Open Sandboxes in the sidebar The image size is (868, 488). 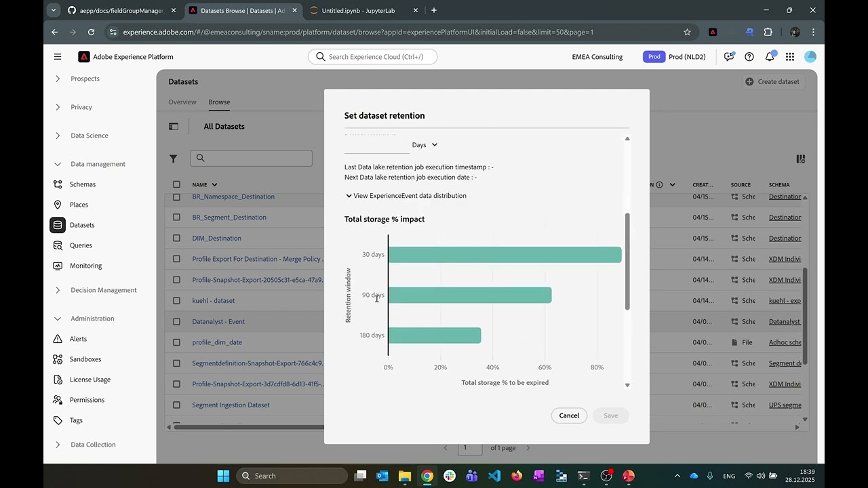[85, 359]
